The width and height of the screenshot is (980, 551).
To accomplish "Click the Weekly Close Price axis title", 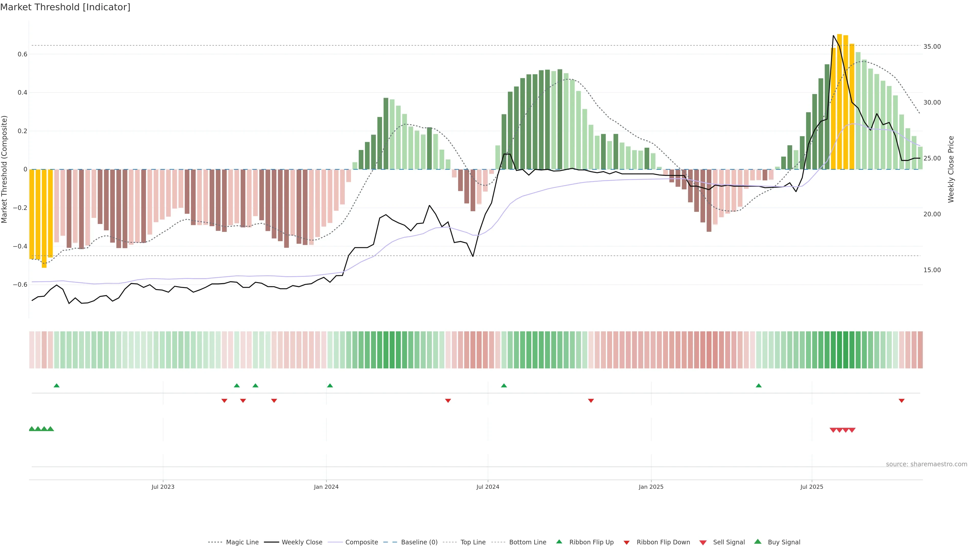I will pyautogui.click(x=951, y=169).
